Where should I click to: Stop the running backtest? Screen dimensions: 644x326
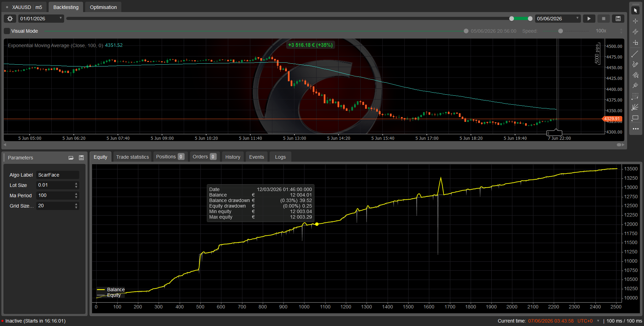[x=603, y=19]
